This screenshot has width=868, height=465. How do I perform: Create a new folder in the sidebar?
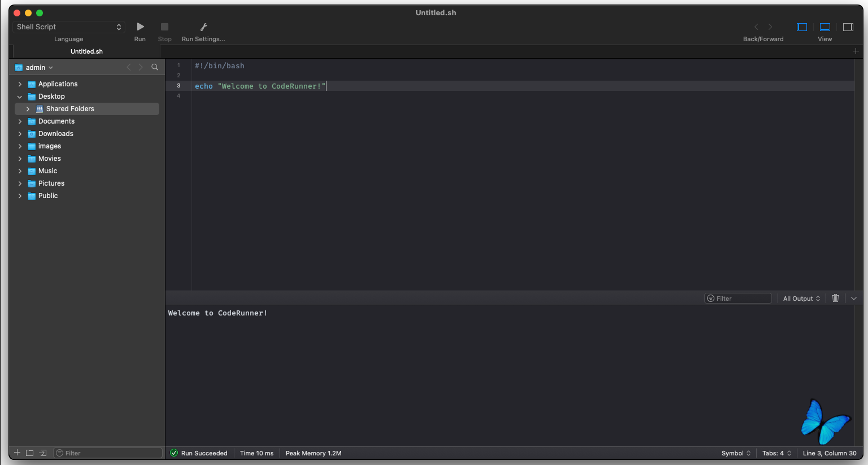point(30,453)
